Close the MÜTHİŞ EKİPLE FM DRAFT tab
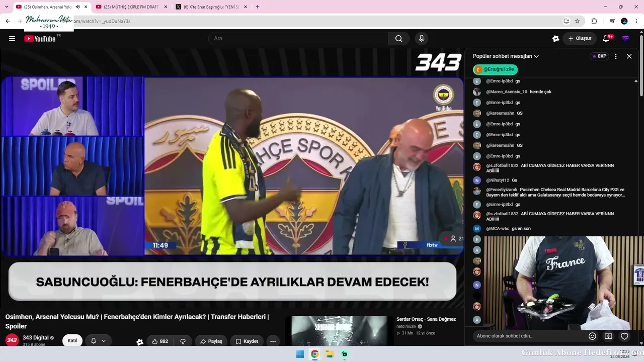 (166, 7)
